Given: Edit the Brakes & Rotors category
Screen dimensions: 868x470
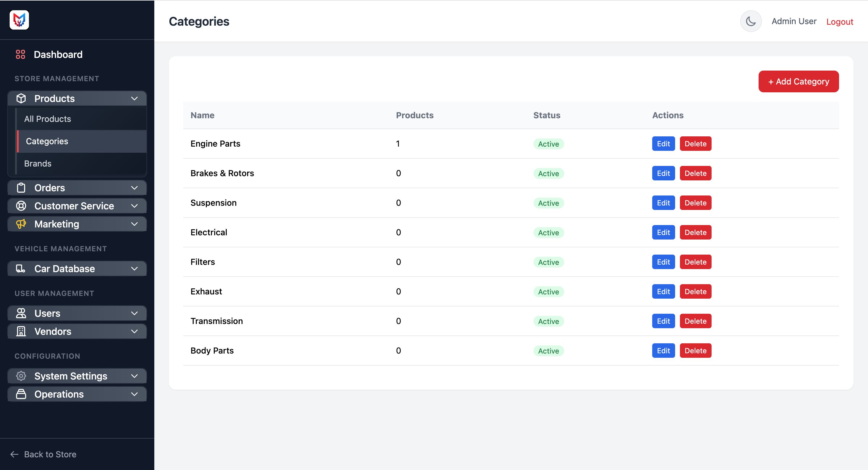Looking at the screenshot, I should pyautogui.click(x=663, y=173).
